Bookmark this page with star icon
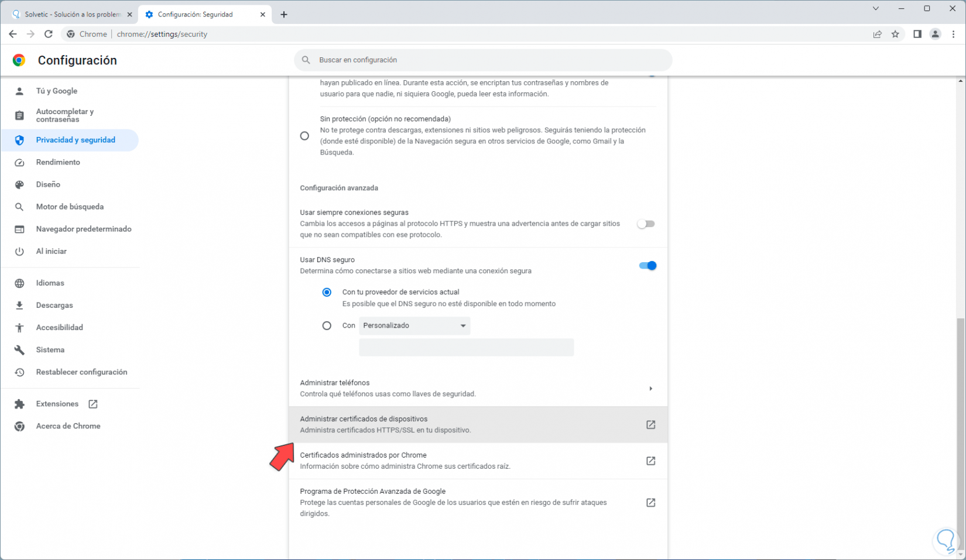966x560 pixels. coord(895,34)
